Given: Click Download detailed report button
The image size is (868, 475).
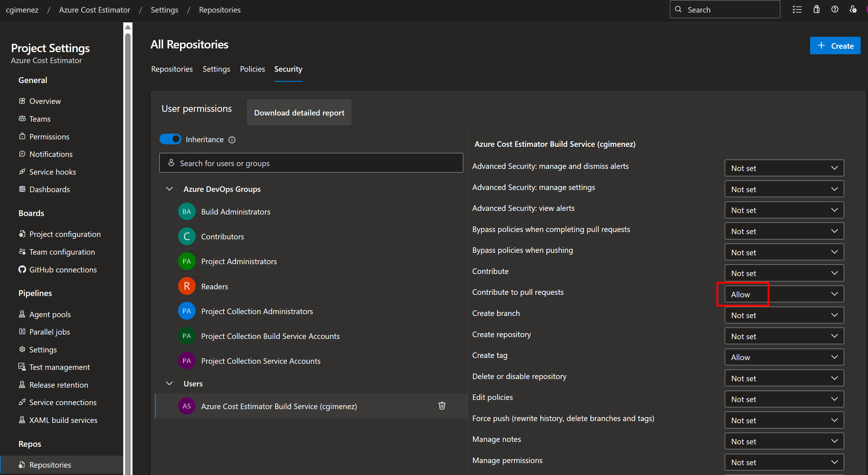Looking at the screenshot, I should (299, 112).
